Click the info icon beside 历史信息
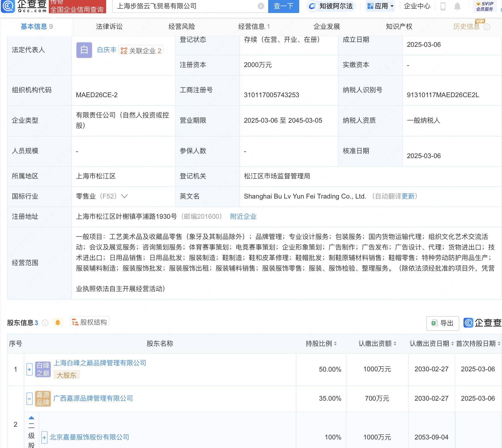 pos(487,27)
